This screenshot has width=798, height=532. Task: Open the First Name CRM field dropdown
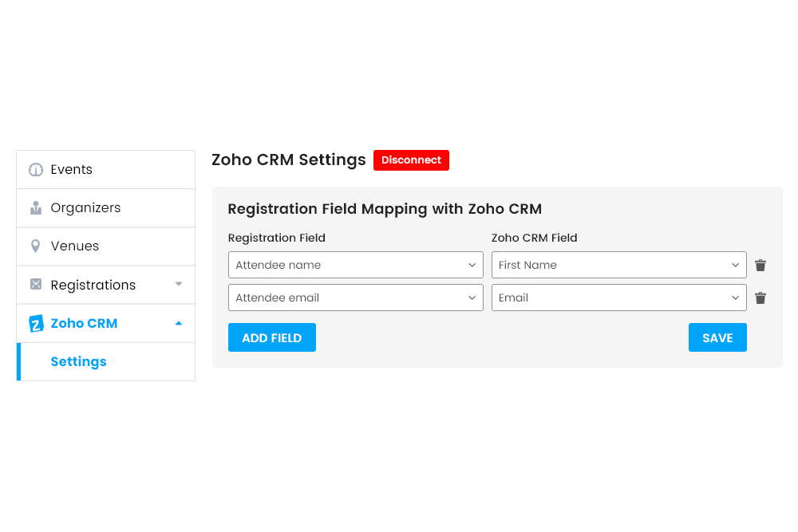[x=619, y=265]
